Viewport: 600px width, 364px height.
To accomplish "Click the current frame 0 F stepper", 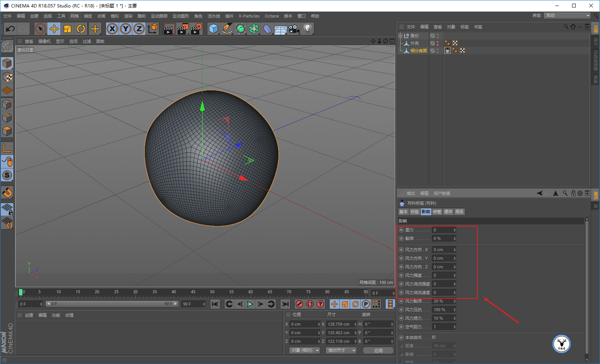I will click(41, 304).
